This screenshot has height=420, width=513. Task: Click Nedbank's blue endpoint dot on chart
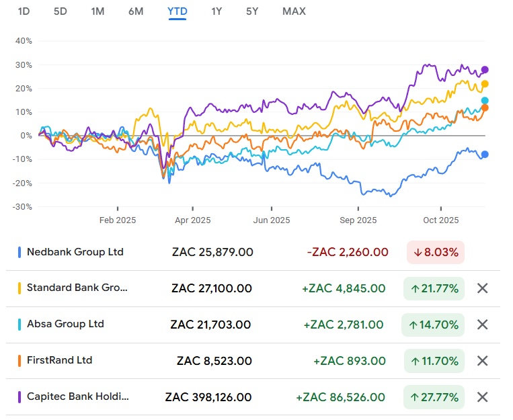[x=485, y=155]
